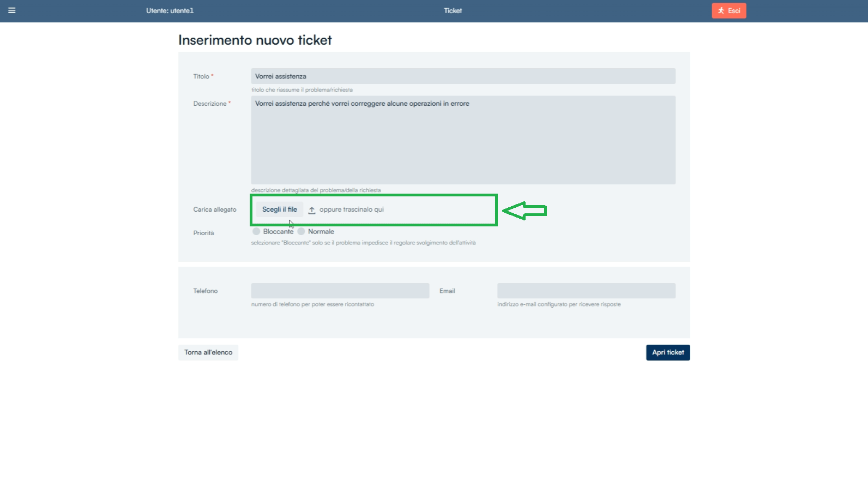This screenshot has width=868, height=486.
Task: Click the Scegli il file button
Action: tap(280, 209)
